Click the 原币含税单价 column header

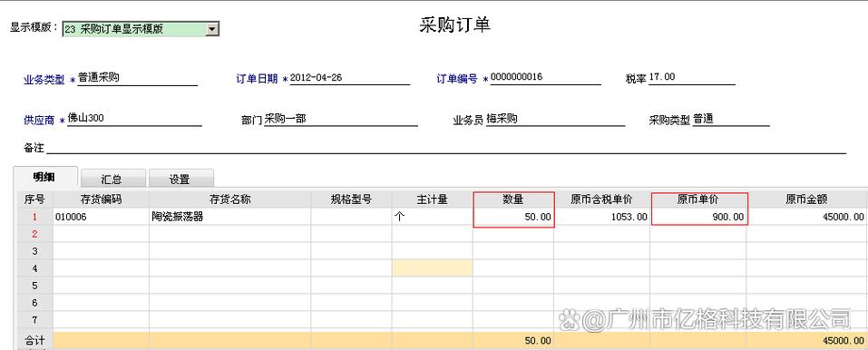coord(601,199)
